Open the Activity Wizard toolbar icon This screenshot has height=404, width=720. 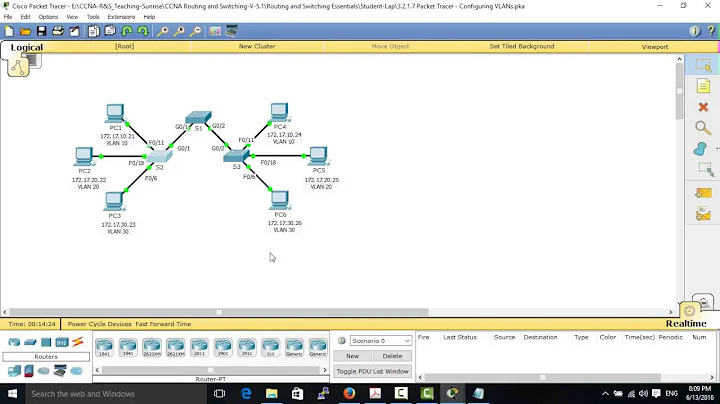(x=74, y=31)
